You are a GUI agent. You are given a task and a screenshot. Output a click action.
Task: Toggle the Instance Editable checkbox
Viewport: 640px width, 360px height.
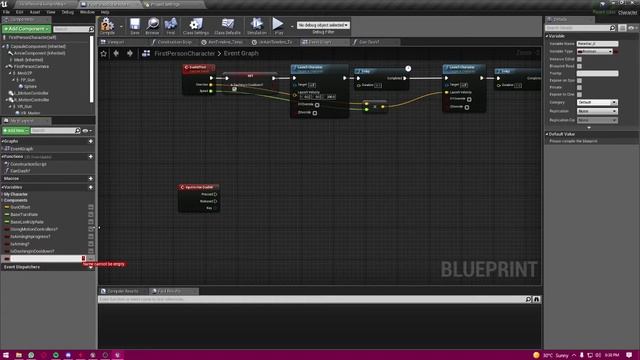[x=579, y=59]
